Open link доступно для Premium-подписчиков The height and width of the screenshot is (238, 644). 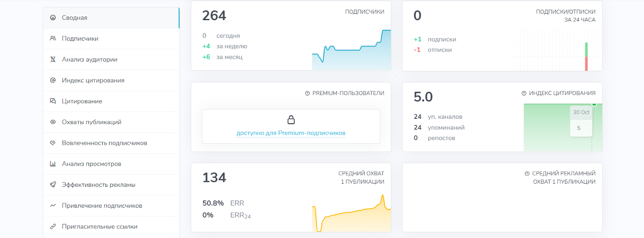(x=291, y=133)
